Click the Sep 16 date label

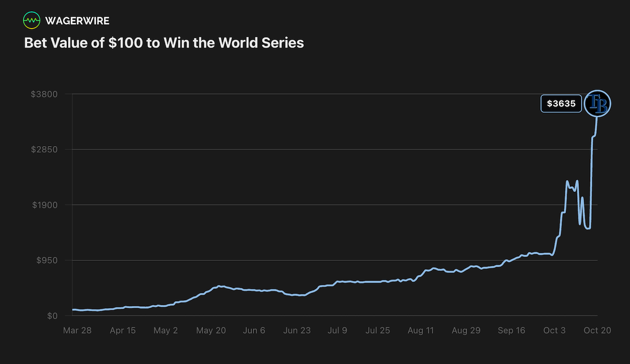tap(512, 330)
